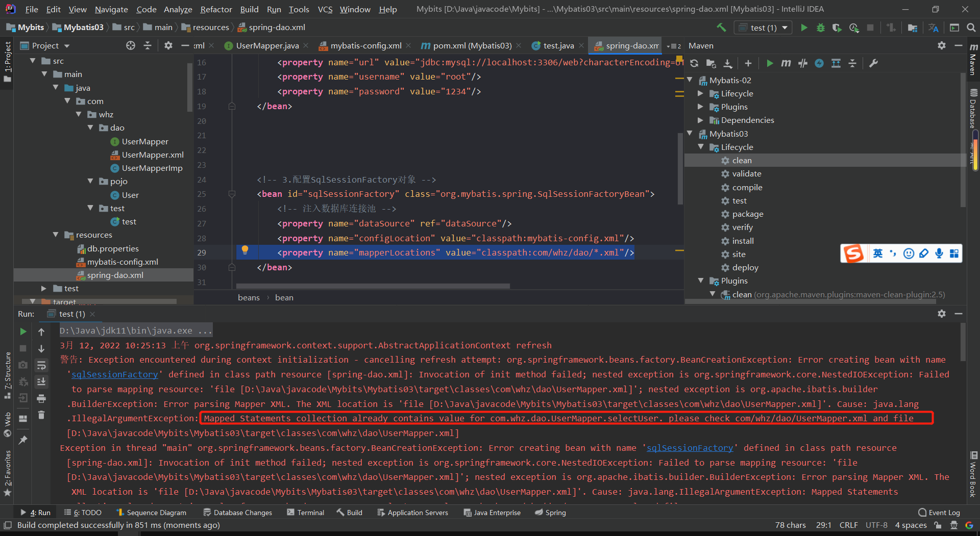Click the Translate plugin icon
Viewport: 980px width, 536px height.
(x=934, y=28)
